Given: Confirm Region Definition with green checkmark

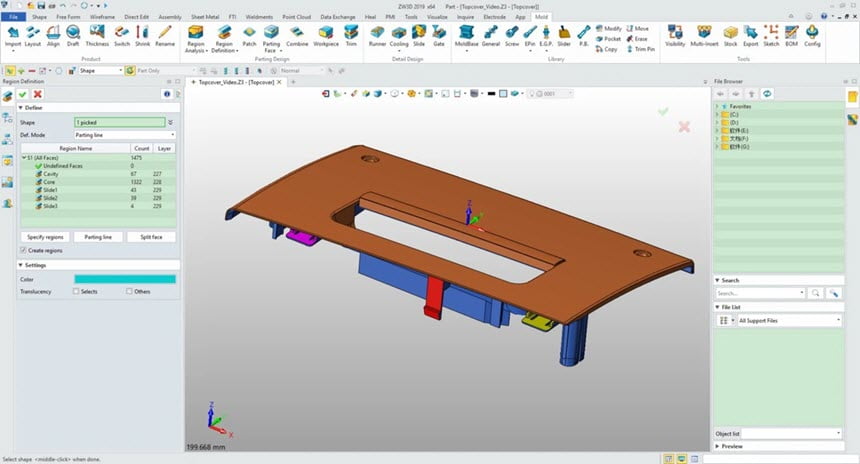Looking at the screenshot, I should click(22, 94).
